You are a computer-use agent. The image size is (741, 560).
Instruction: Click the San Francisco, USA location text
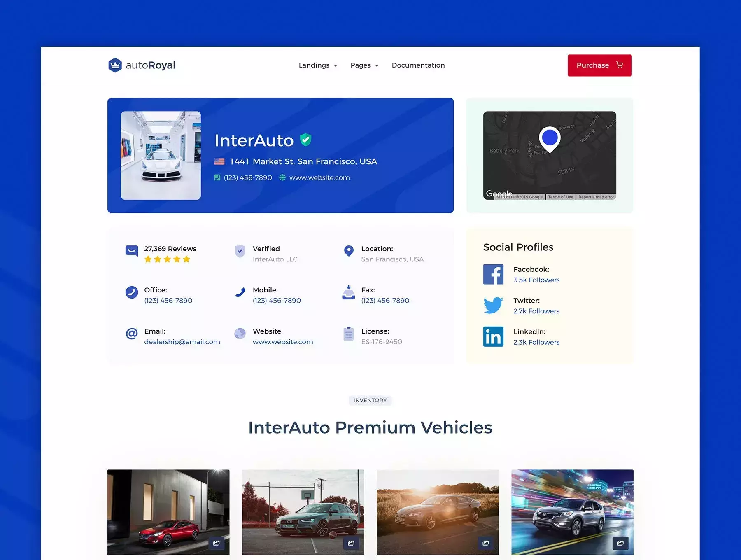coord(392,259)
